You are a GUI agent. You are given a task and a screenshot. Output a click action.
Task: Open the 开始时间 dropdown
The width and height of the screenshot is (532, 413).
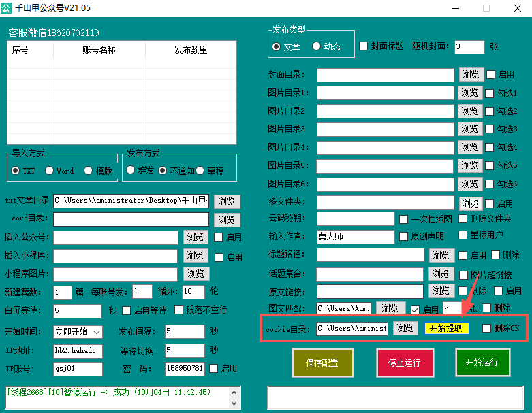click(x=97, y=332)
